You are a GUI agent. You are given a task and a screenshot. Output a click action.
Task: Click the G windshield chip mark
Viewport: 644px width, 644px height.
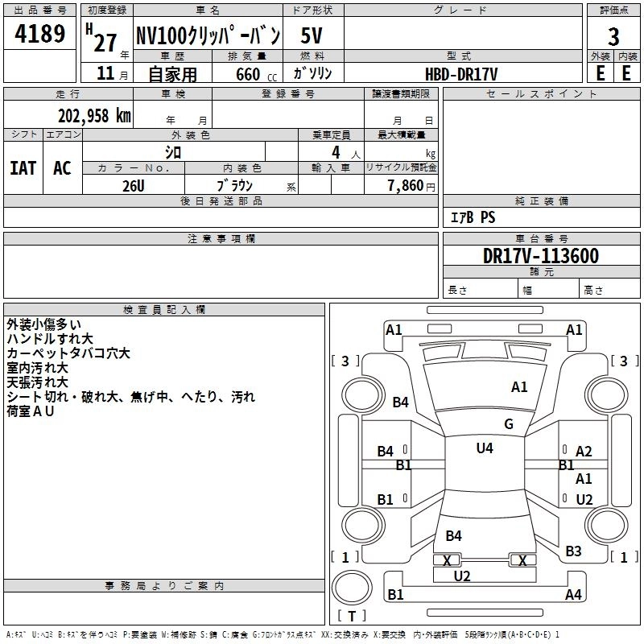click(509, 424)
